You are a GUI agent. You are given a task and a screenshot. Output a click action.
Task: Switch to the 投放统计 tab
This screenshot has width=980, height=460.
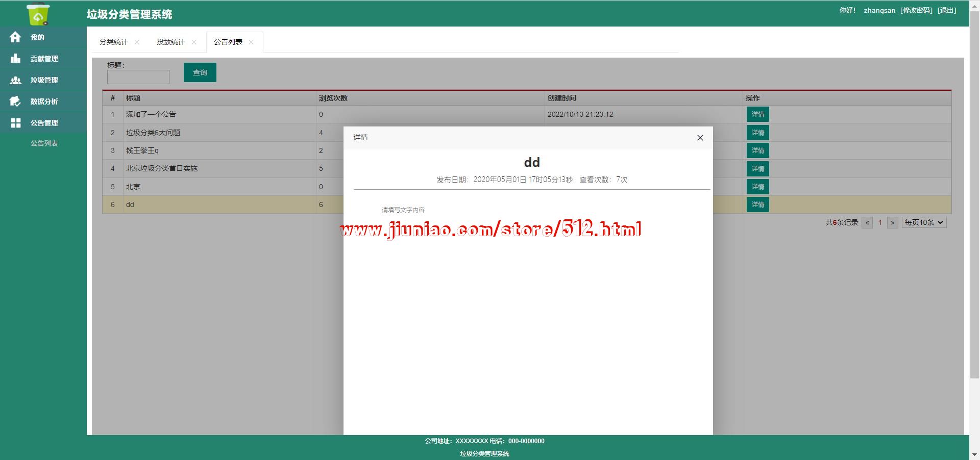170,42
